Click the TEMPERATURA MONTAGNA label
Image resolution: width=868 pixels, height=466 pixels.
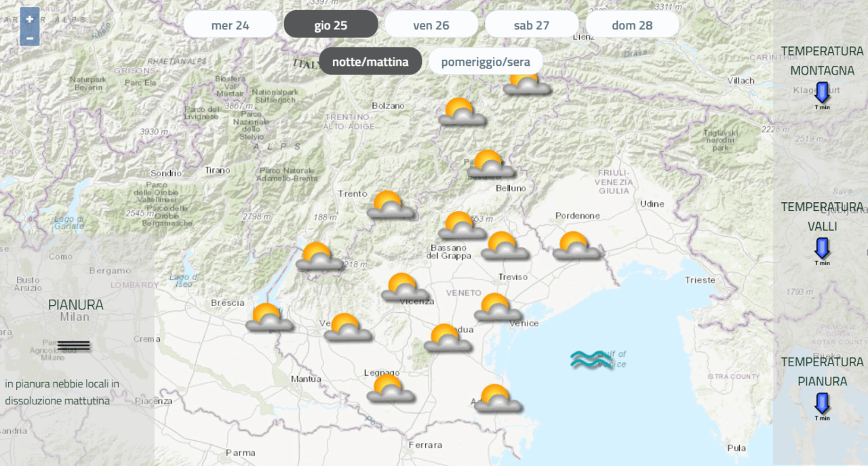(x=822, y=60)
